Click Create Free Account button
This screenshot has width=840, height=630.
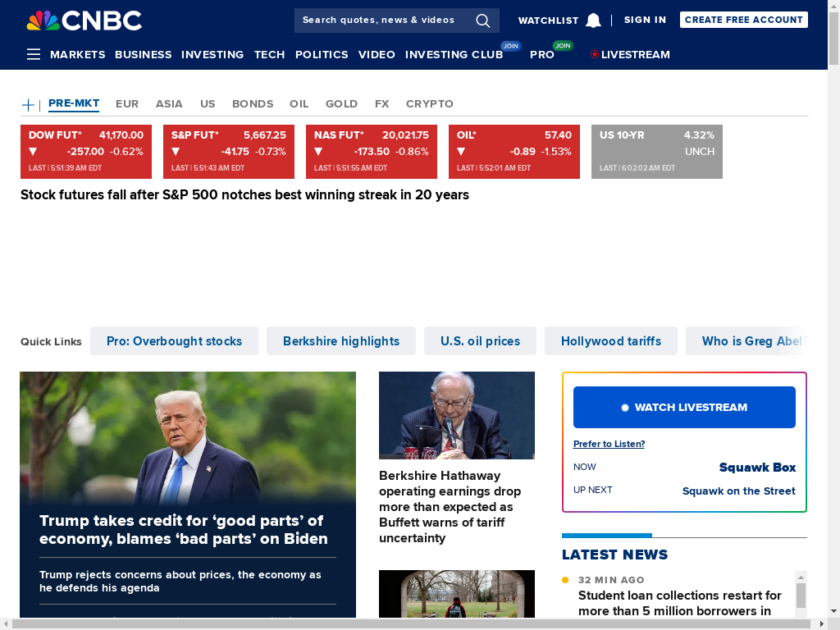coord(743,20)
